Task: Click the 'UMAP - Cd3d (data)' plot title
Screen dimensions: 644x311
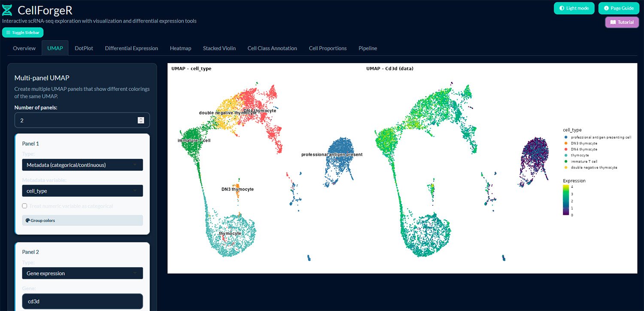Action: [x=390, y=68]
